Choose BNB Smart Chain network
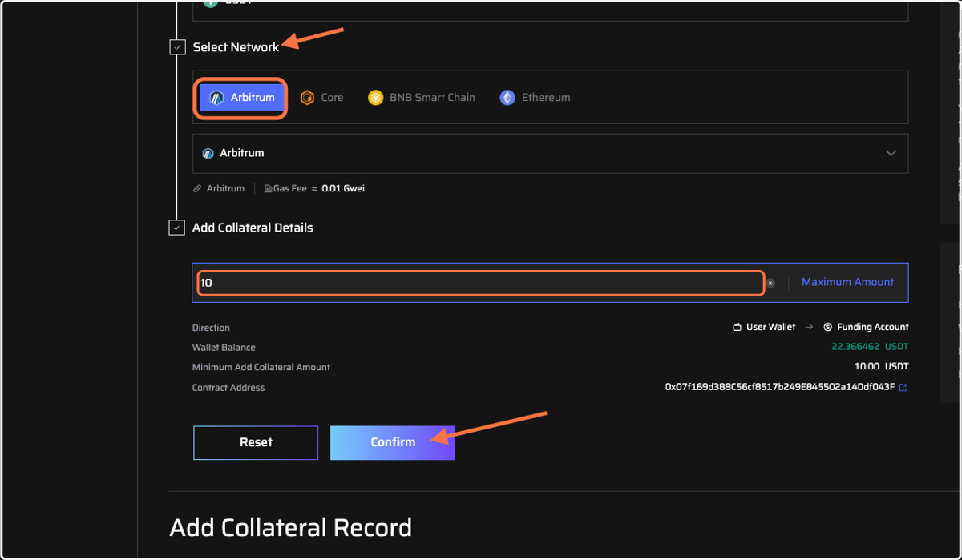Screen dimensions: 962x560 click(422, 98)
